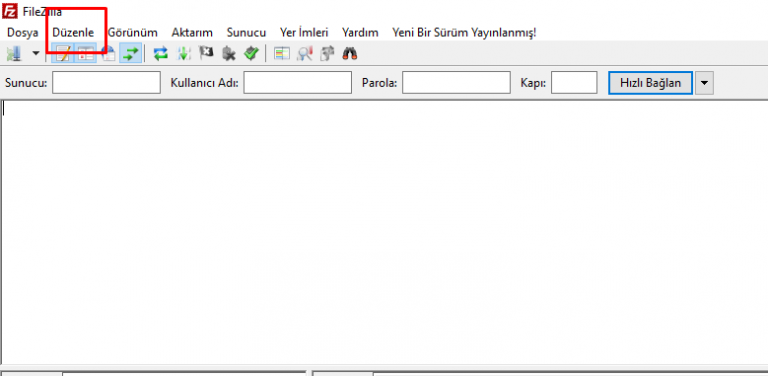Click the Hızlı Bağlan button

[650, 83]
